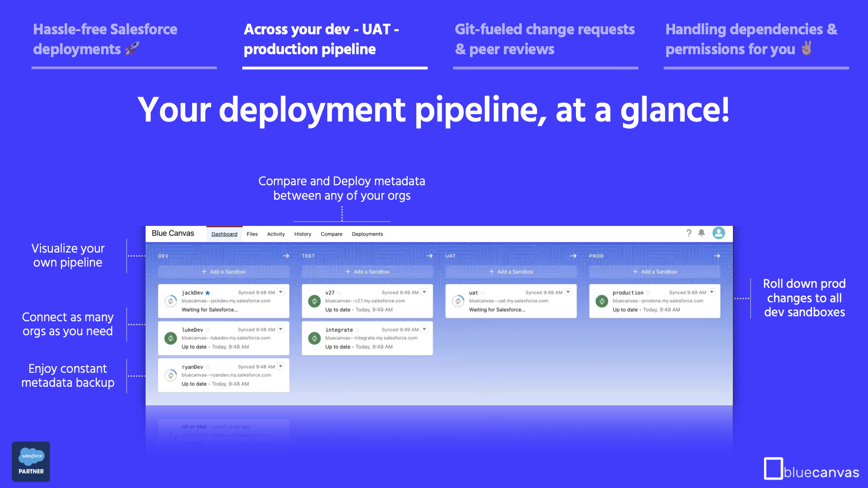Favorite the production sandbox star
This screenshot has height=488, width=868.
(649, 293)
